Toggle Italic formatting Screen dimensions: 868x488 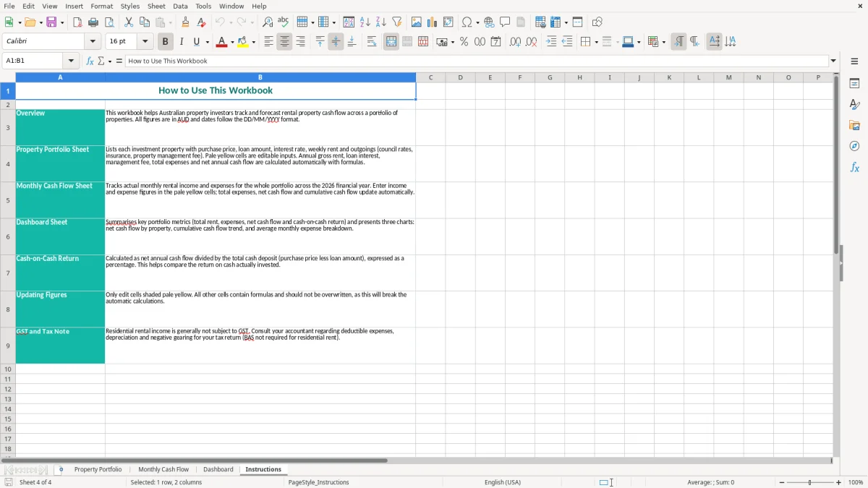coord(182,42)
